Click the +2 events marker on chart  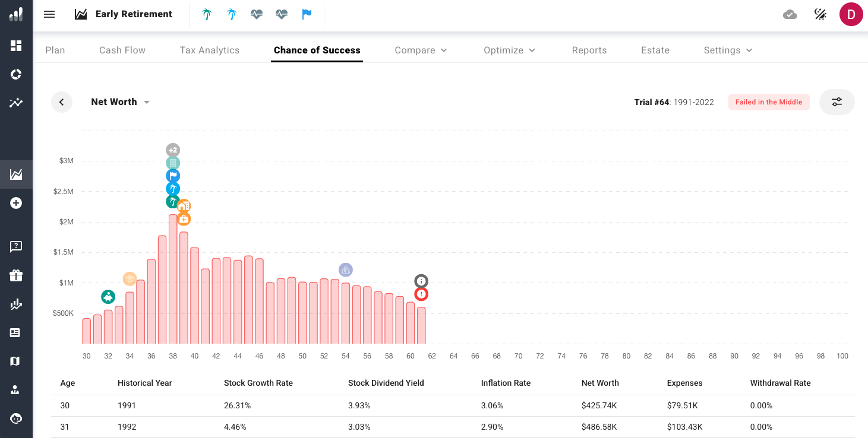point(172,150)
